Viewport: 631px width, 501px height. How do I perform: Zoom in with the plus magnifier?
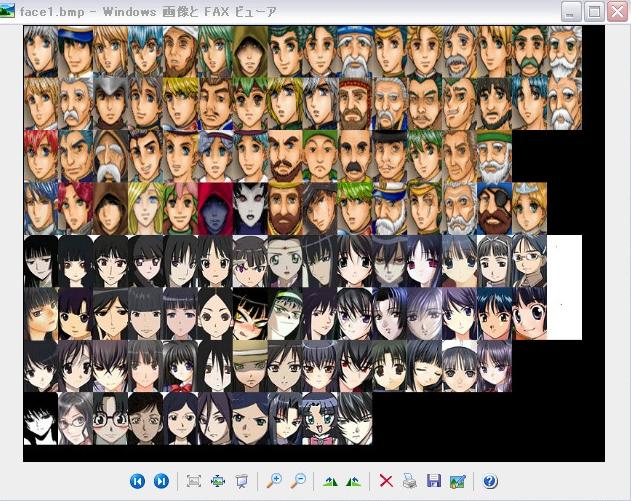pyautogui.click(x=274, y=480)
